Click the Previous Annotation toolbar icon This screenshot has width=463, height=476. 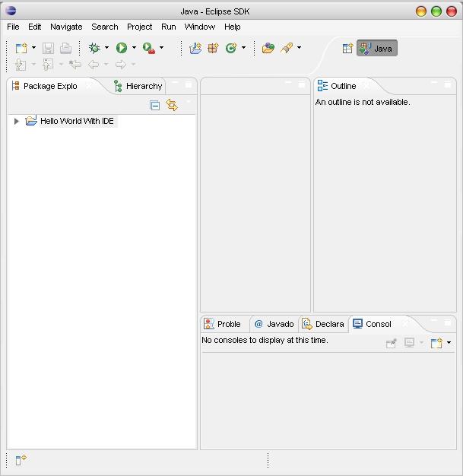click(48, 65)
